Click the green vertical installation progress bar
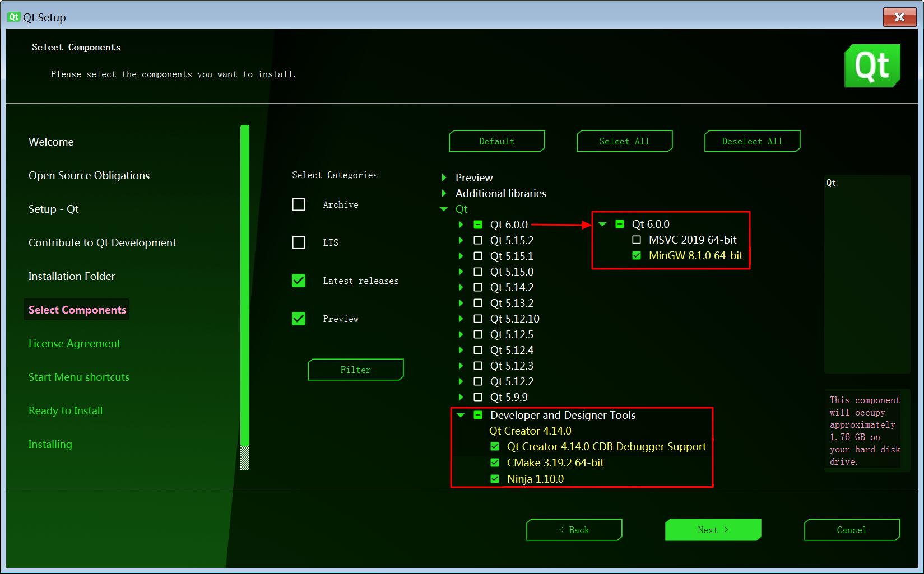 coord(245,297)
